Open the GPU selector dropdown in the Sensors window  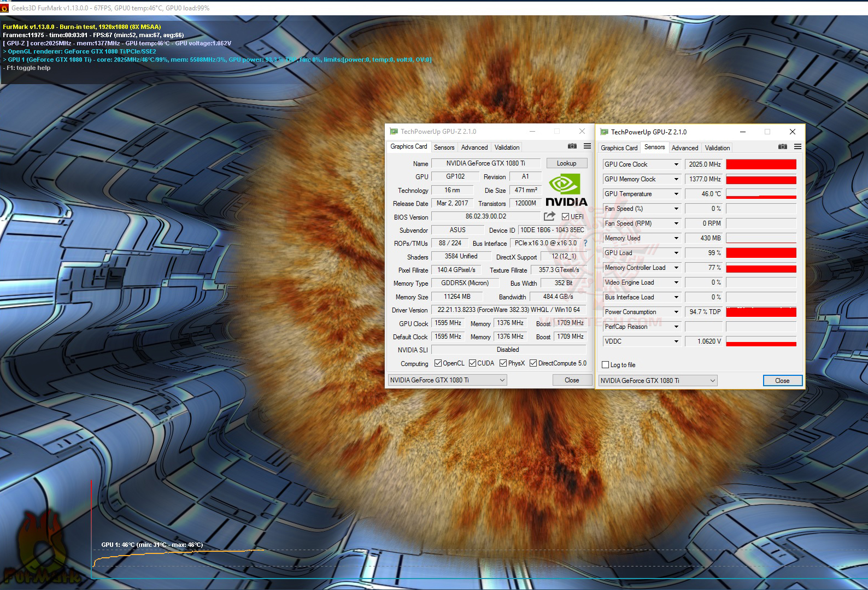[x=658, y=381]
